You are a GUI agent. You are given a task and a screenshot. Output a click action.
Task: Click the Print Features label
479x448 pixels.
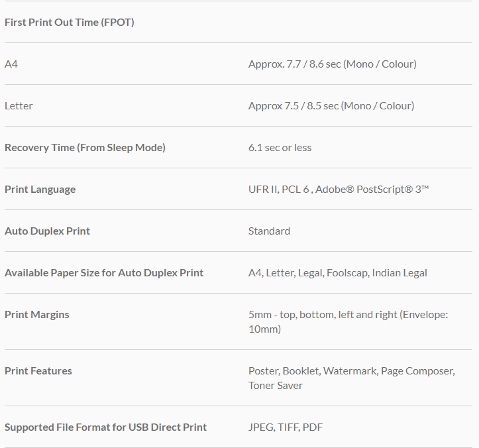click(38, 371)
